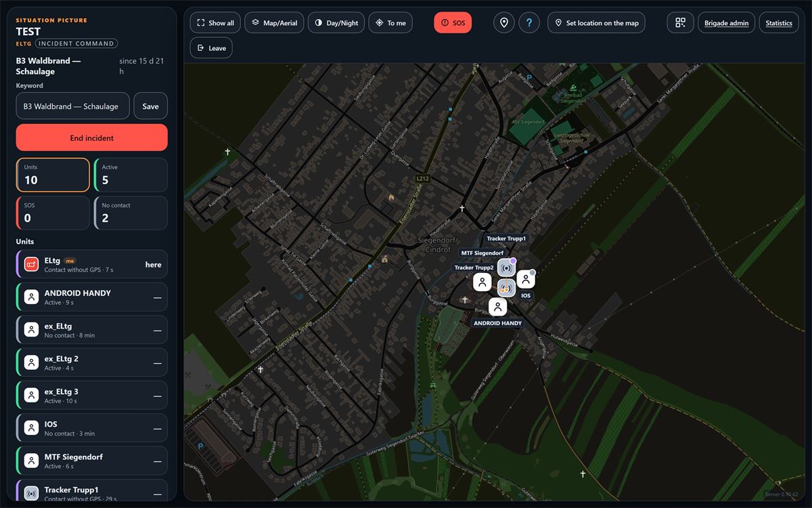The image size is (812, 508).
Task: Click the fire station icon on map
Action: (x=390, y=197)
